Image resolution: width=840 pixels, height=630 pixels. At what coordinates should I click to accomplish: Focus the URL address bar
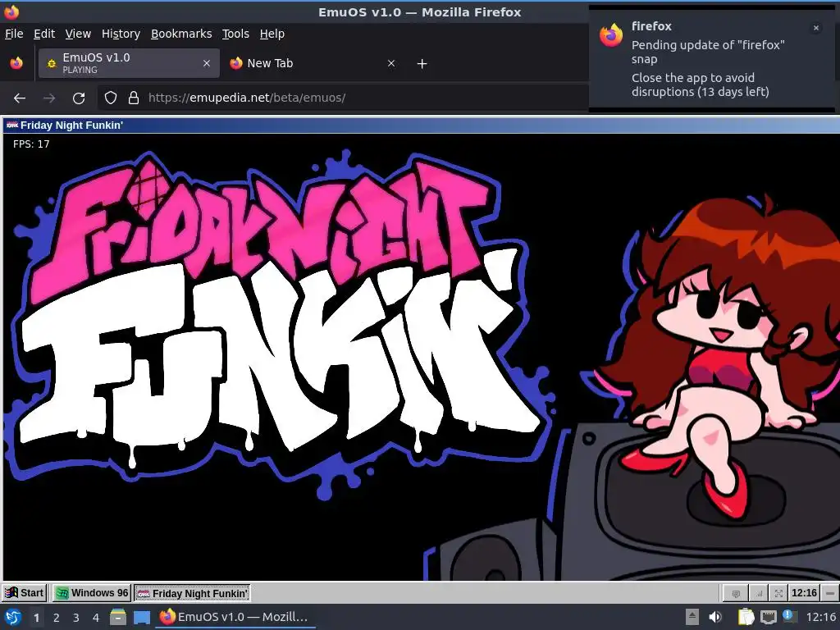pos(343,98)
